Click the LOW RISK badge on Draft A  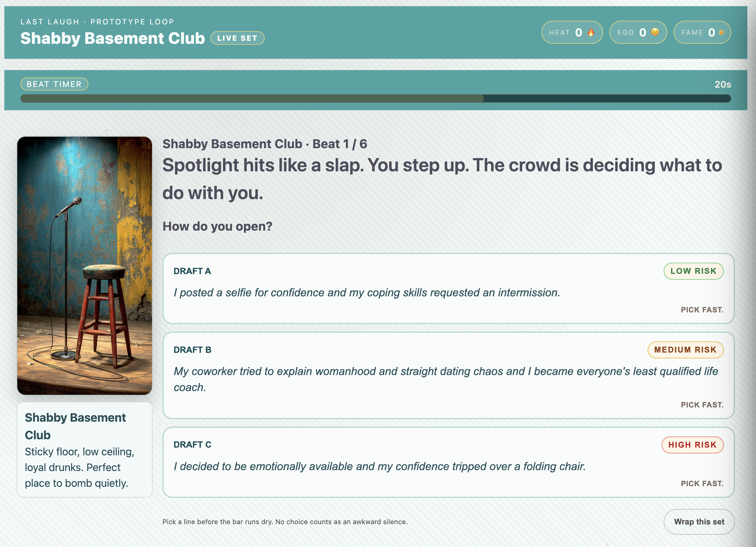point(693,271)
